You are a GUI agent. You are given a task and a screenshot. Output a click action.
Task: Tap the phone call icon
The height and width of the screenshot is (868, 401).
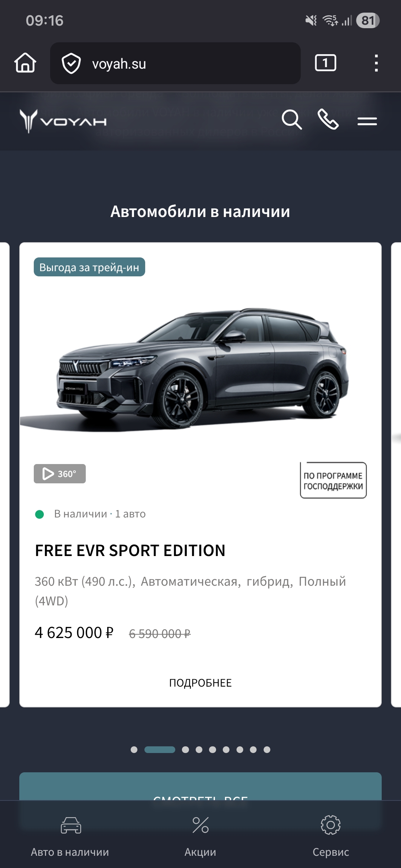[328, 119]
